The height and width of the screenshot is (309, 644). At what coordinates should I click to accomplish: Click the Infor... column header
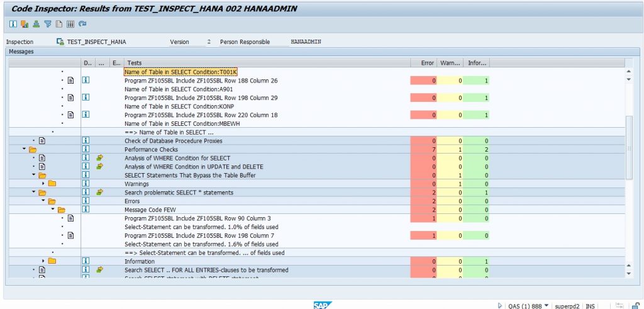pyautogui.click(x=476, y=63)
